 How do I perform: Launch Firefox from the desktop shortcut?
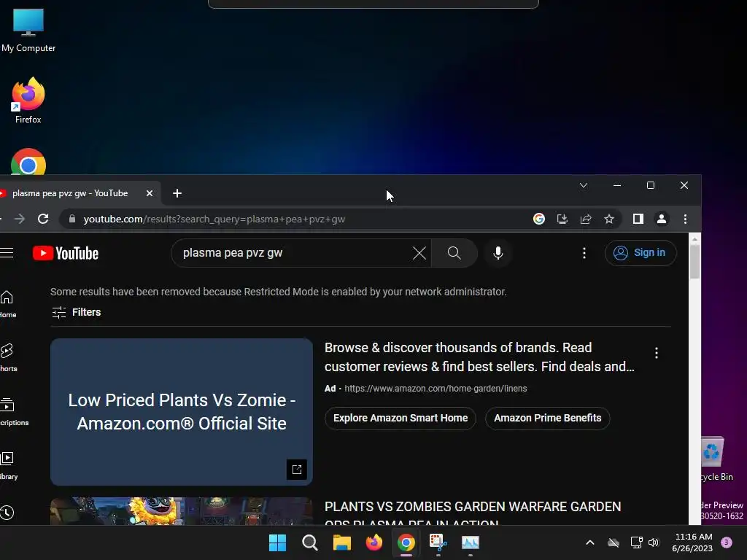pyautogui.click(x=28, y=101)
